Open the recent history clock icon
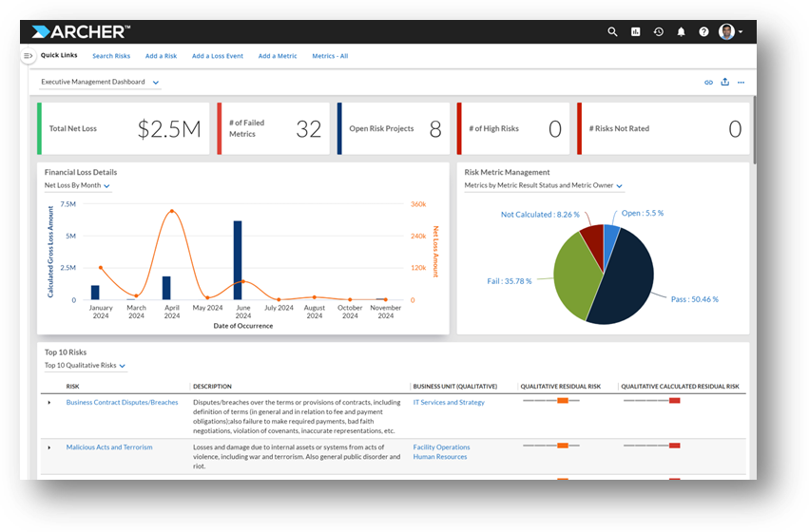This screenshot has width=809, height=532. [659, 32]
